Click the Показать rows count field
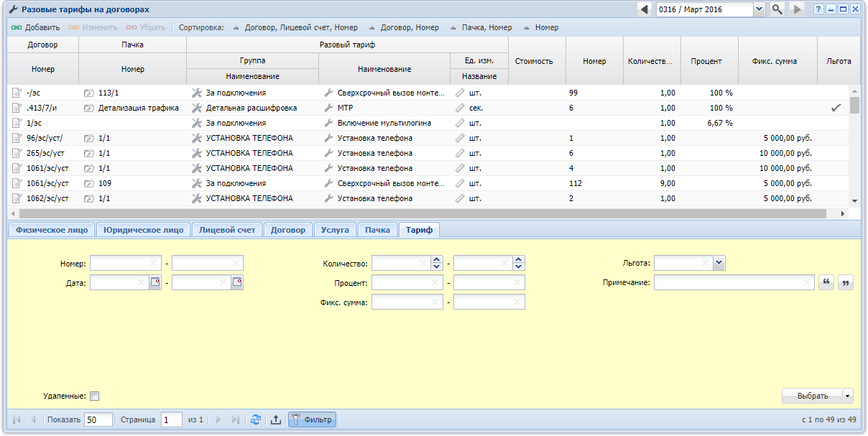868x436 pixels. point(98,419)
